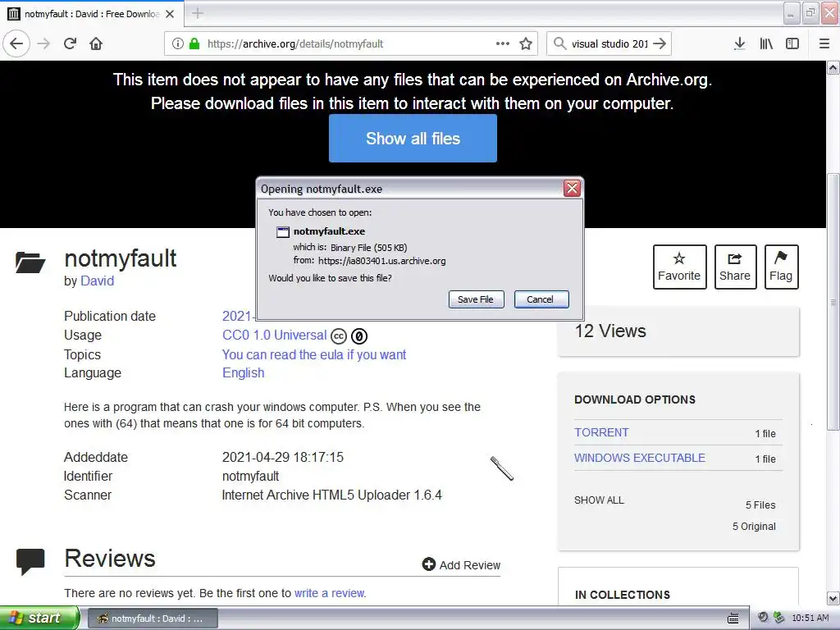Click the Share button
The width and height of the screenshot is (840, 630).
735,267
